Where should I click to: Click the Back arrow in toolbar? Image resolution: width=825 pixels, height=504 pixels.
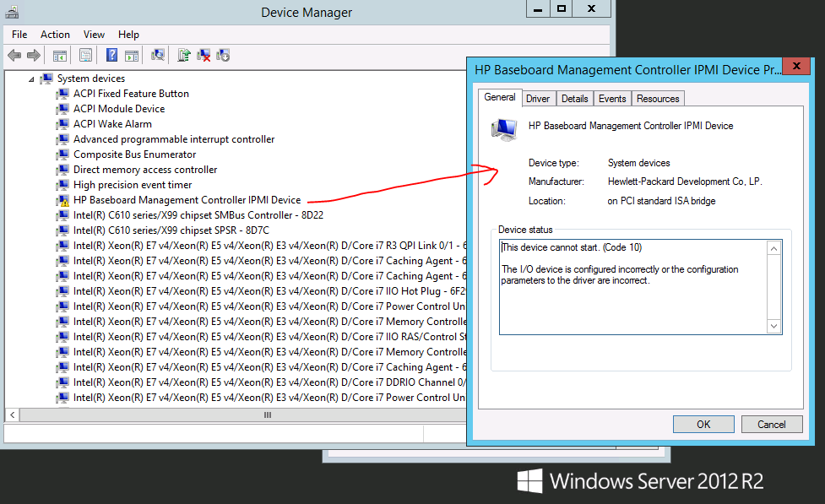pyautogui.click(x=14, y=56)
